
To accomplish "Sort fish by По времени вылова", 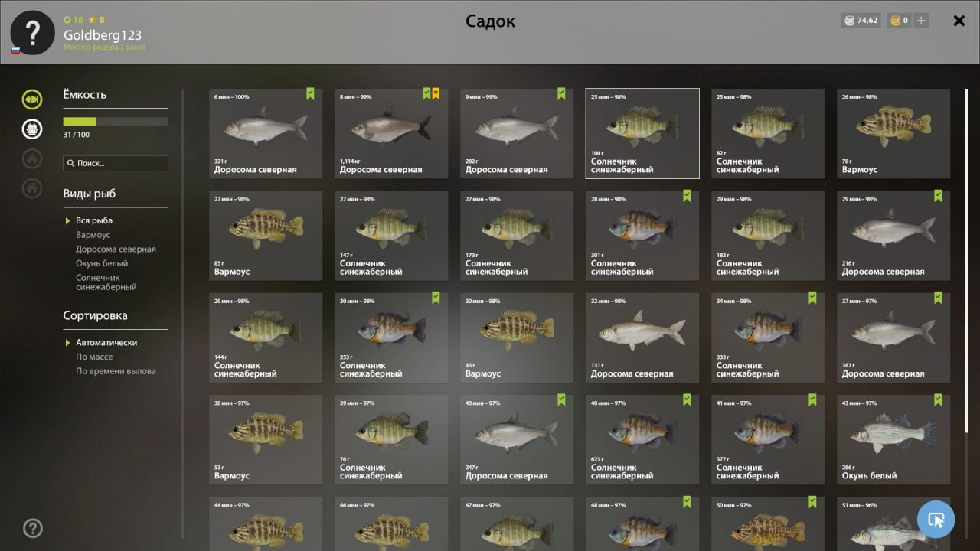I will 116,372.
